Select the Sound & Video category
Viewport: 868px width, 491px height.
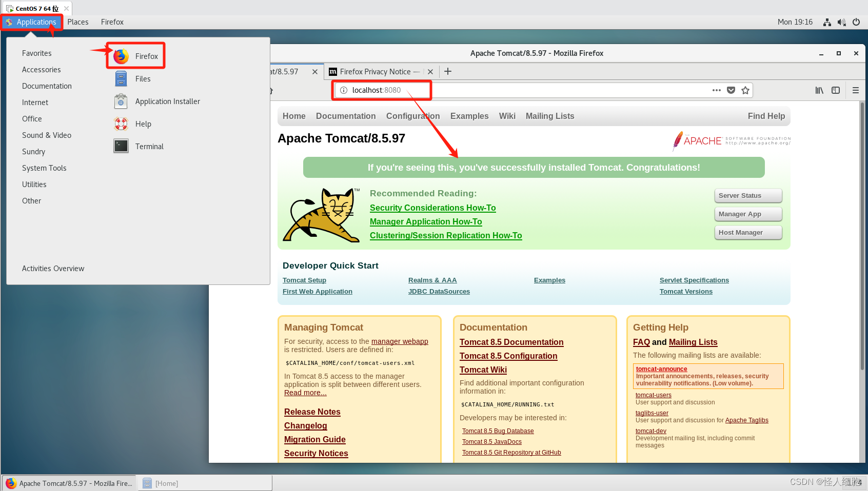tap(47, 135)
